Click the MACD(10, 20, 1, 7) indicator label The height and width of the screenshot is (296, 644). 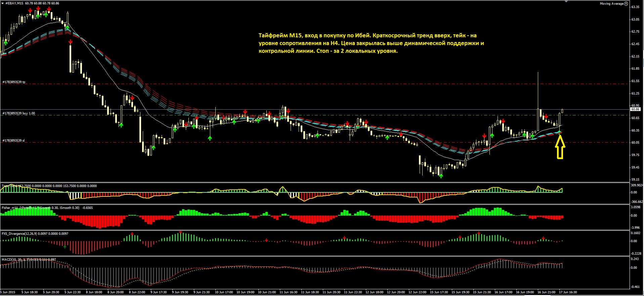click(16, 260)
